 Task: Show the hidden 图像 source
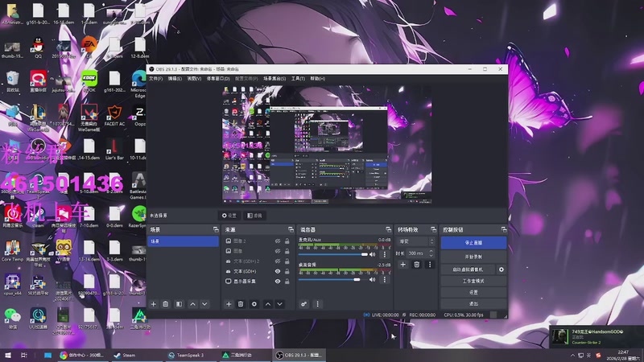[x=278, y=251]
